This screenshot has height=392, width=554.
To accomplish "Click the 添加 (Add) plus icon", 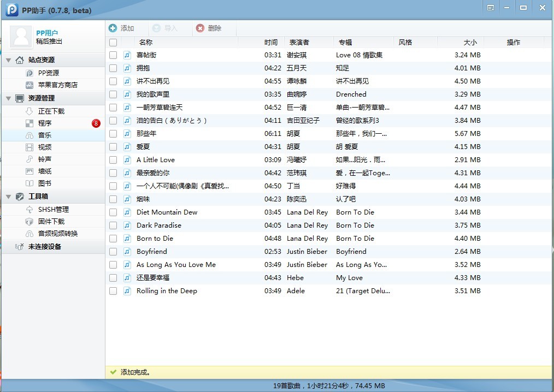I will coord(113,28).
